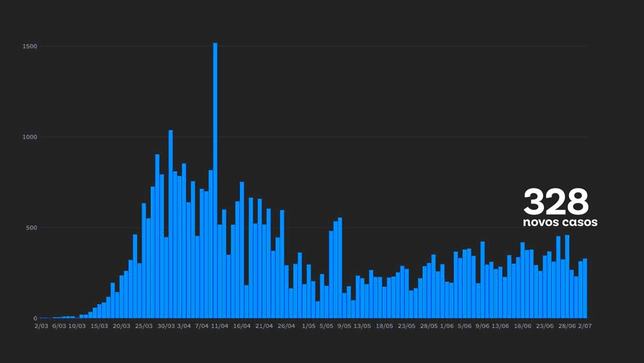Click the novos casos text label
The image size is (644, 363).
click(560, 222)
